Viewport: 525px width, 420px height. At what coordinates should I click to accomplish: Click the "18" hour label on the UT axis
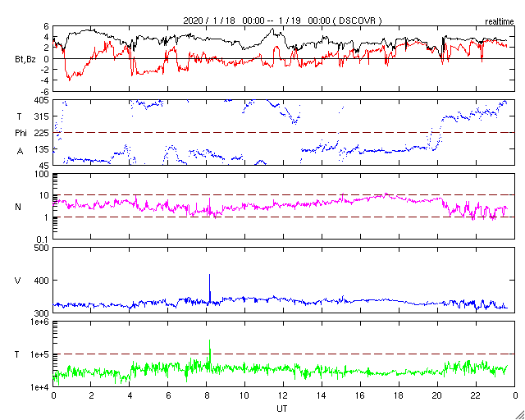click(x=399, y=396)
